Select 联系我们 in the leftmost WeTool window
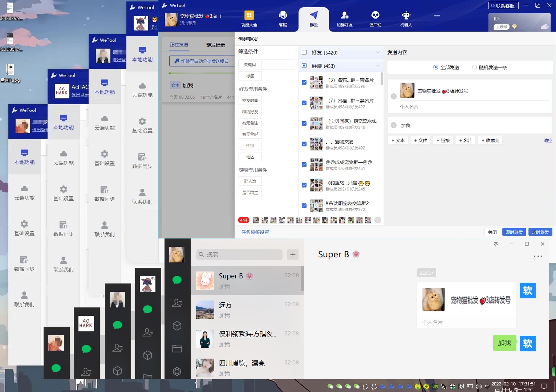This screenshot has height=392, width=556. point(24,299)
